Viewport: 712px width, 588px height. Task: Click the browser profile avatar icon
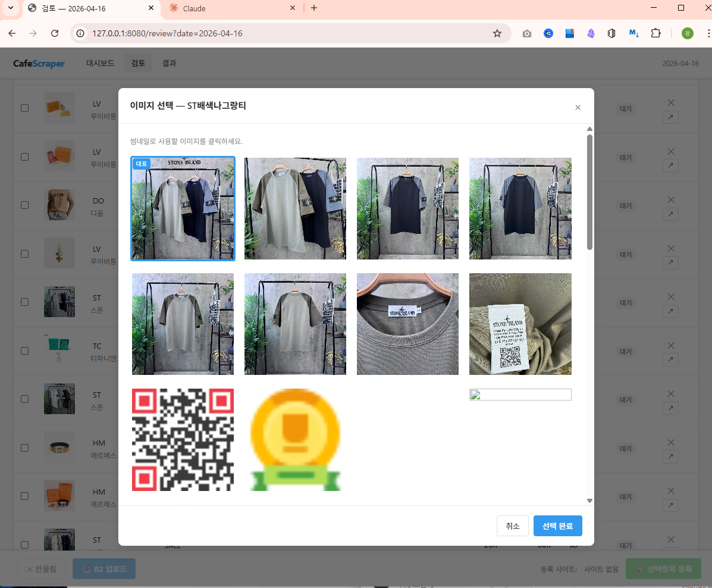coord(687,33)
